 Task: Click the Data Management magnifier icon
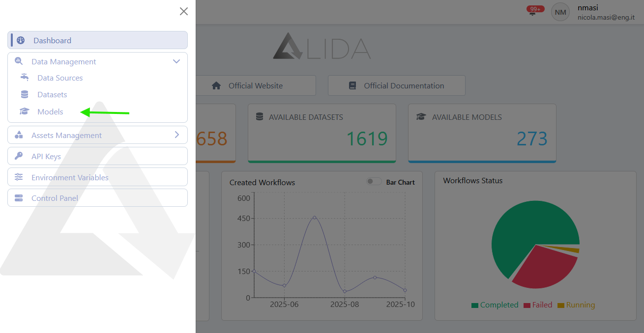pos(19,61)
